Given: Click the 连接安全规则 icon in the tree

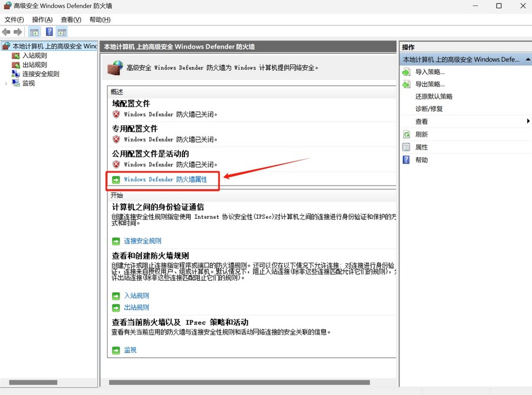Looking at the screenshot, I should [16, 74].
